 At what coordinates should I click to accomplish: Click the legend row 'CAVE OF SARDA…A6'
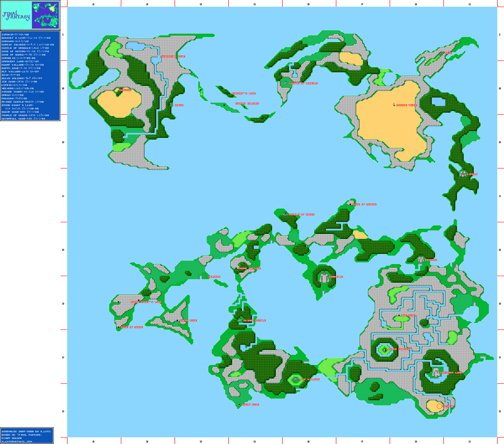click(24, 55)
